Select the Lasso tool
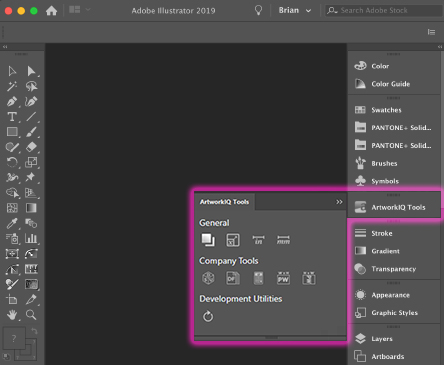The image size is (444, 365). click(31, 86)
